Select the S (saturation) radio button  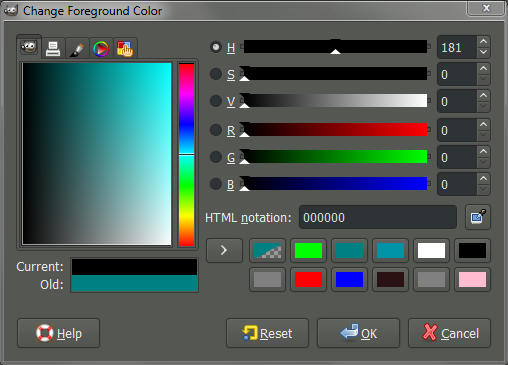click(216, 74)
